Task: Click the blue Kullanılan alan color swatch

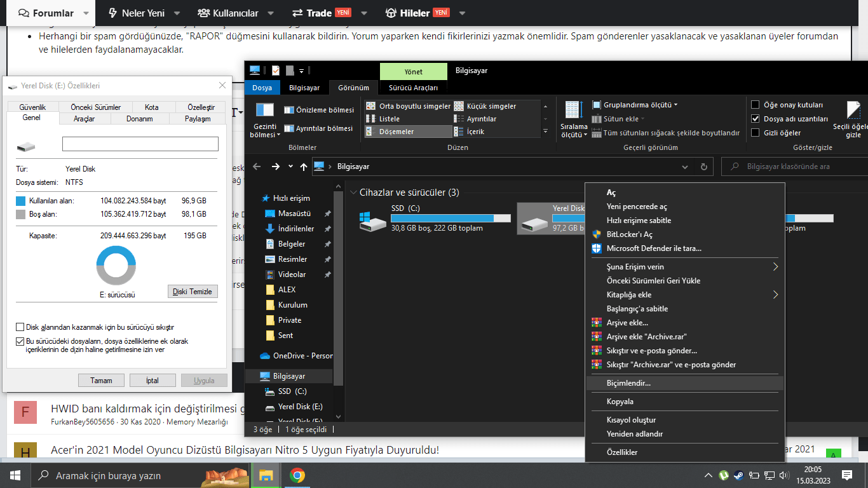Action: (x=20, y=201)
